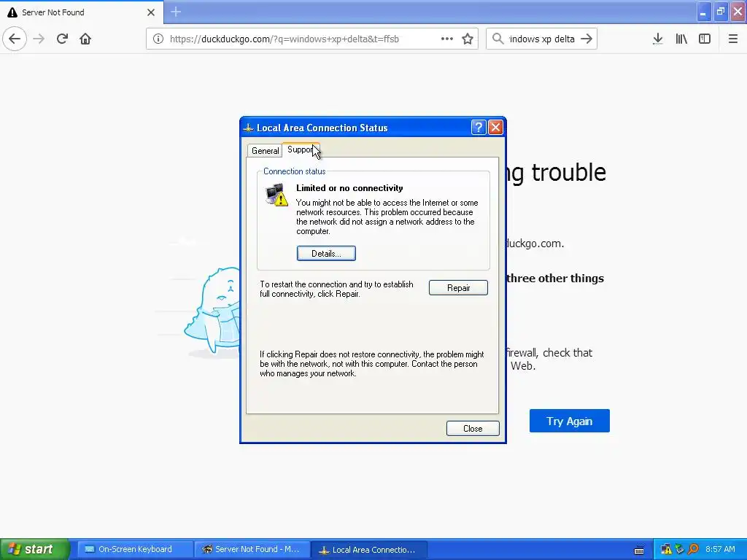The width and height of the screenshot is (747, 560).
Task: Switch to On-Screen Keyboard taskbar item
Action: [x=135, y=550]
